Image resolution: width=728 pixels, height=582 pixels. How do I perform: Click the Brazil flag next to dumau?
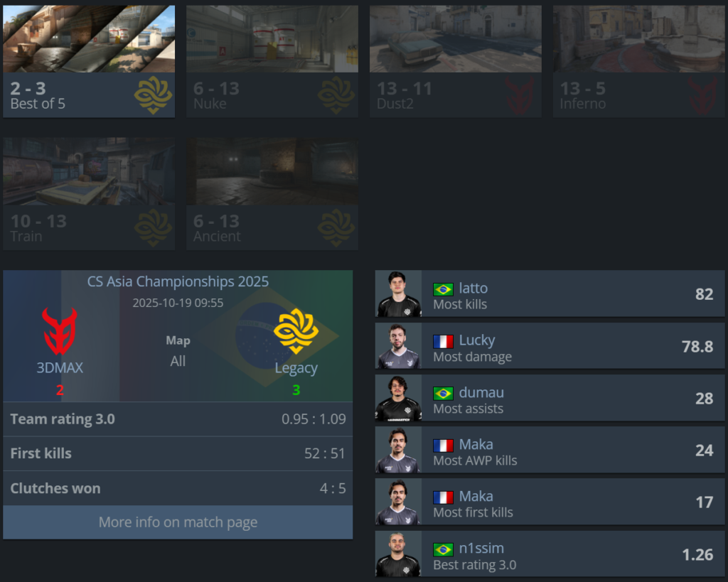click(443, 394)
